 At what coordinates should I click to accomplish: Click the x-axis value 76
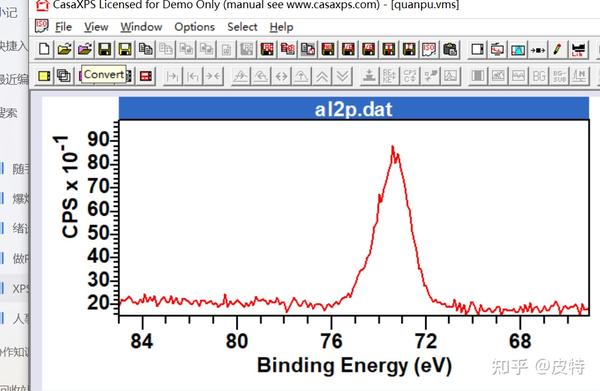[331, 340]
